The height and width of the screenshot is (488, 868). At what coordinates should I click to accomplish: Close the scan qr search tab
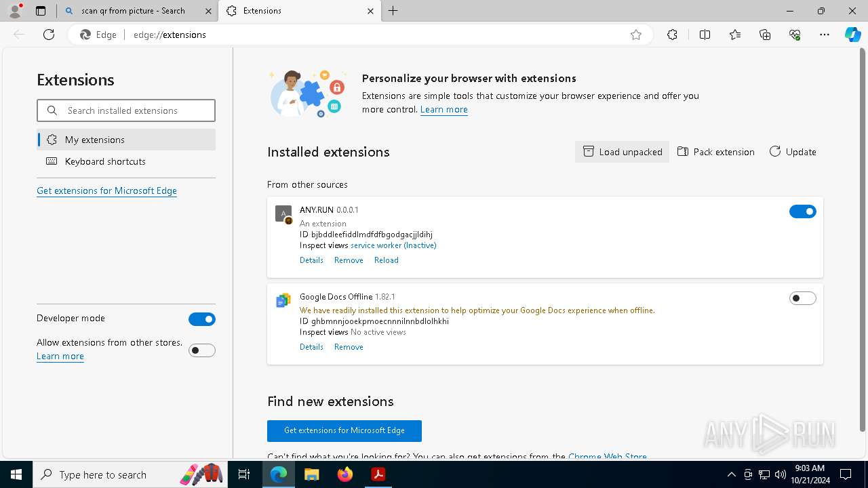[x=208, y=11]
